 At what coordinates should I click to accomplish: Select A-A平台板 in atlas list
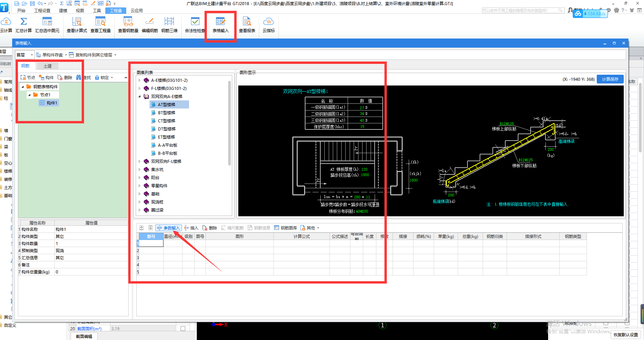(x=167, y=145)
